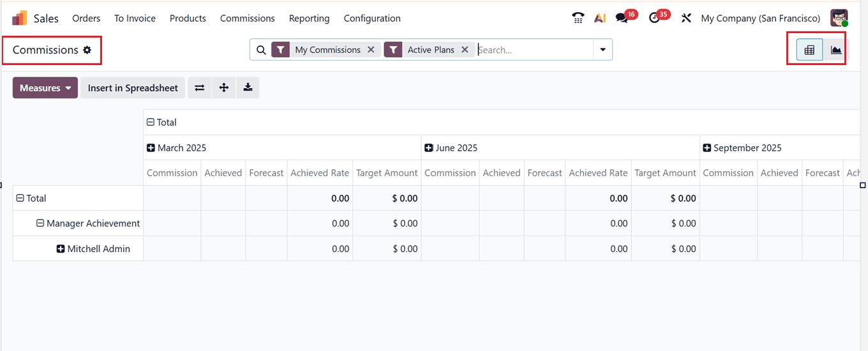Switch to pivot table view
The height and width of the screenshot is (351, 868).
(x=809, y=50)
